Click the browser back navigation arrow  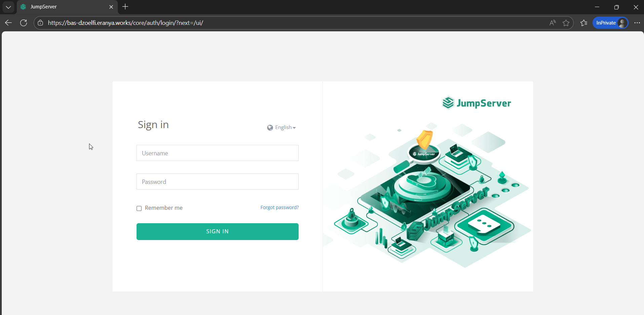8,23
